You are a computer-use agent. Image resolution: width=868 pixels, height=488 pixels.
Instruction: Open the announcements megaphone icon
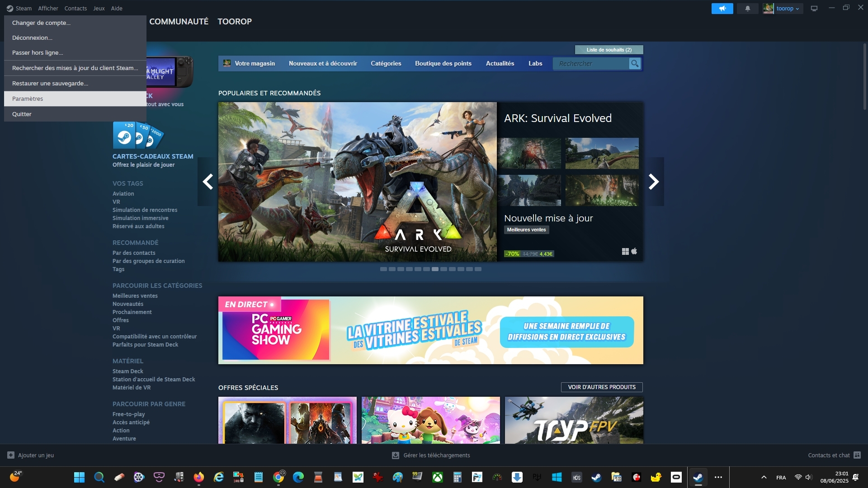(x=722, y=9)
